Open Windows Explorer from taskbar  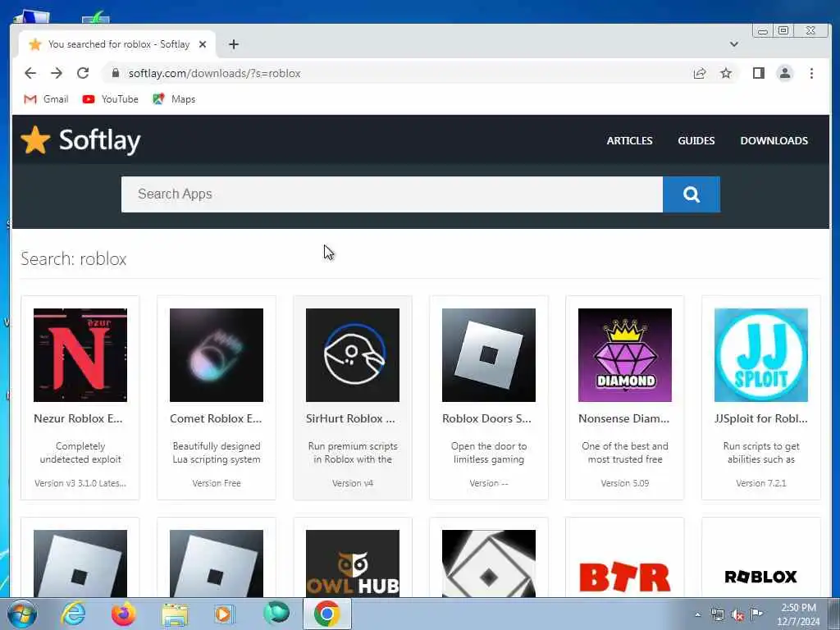click(175, 614)
